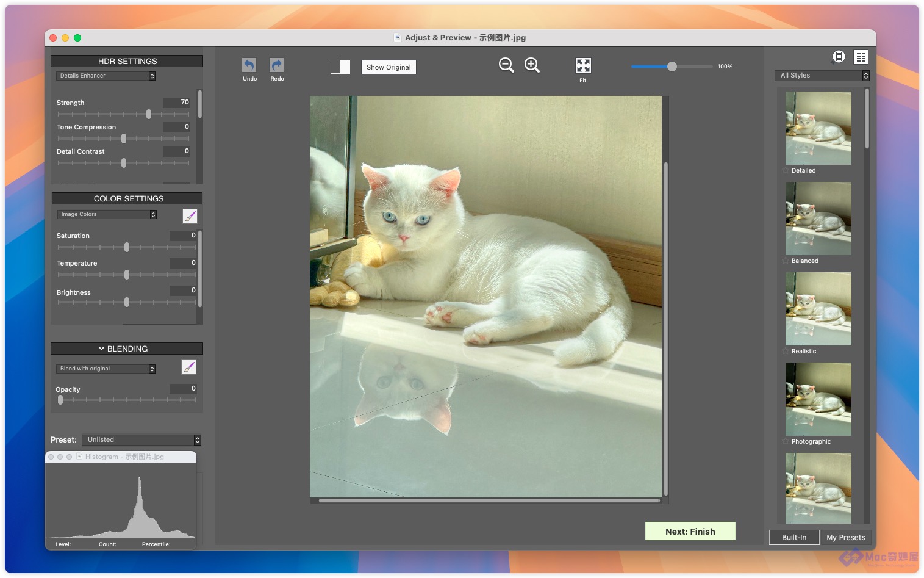Favorite the Realistic preset star
This screenshot has width=924, height=578.
(x=786, y=352)
